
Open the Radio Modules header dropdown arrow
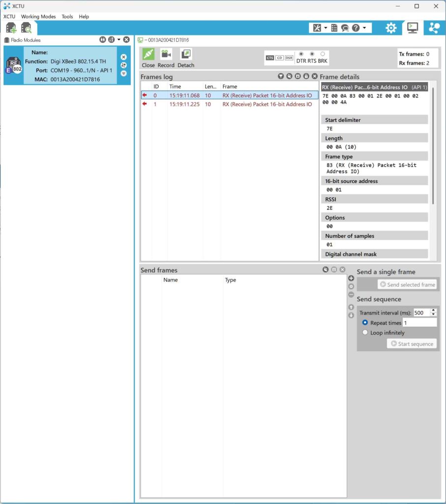click(x=119, y=39)
